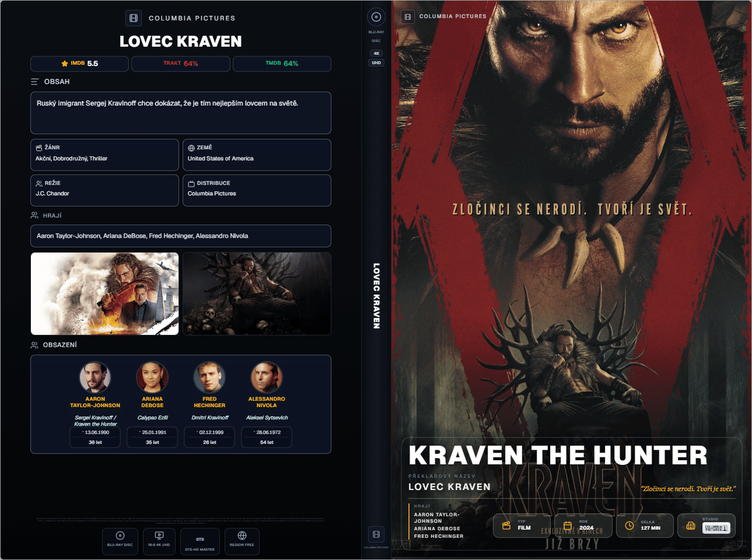752x560 pixels.
Task: Click the clapperboard icon beside ŽÁNR
Action: point(39,148)
